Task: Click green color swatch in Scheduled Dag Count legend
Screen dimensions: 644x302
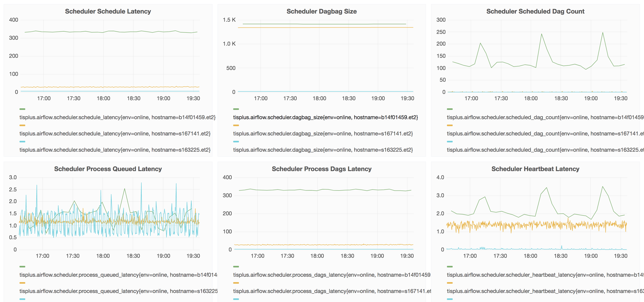Action: point(450,109)
